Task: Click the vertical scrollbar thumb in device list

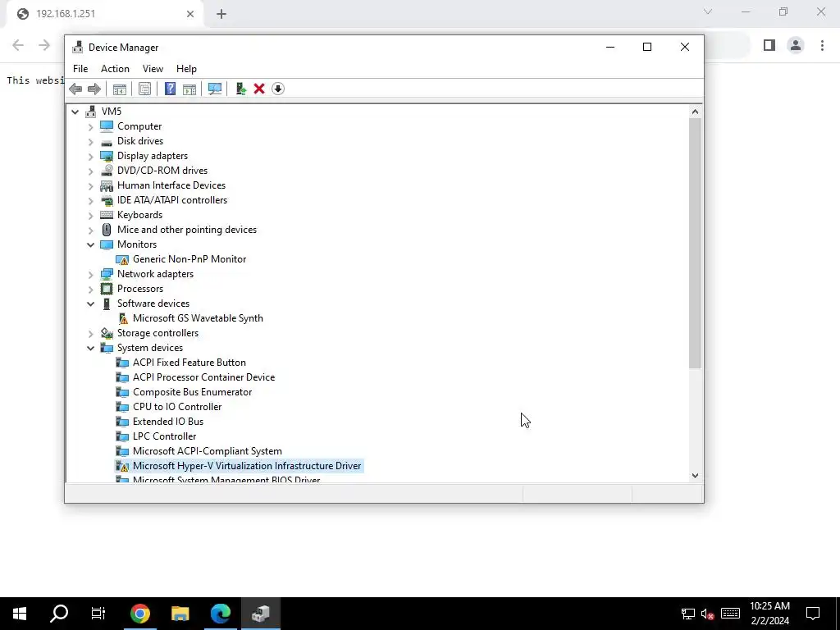Action: tap(695, 243)
